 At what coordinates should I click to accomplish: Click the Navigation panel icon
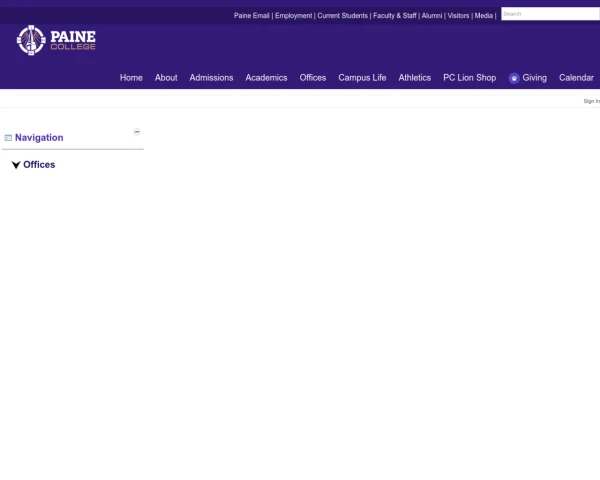[8, 138]
